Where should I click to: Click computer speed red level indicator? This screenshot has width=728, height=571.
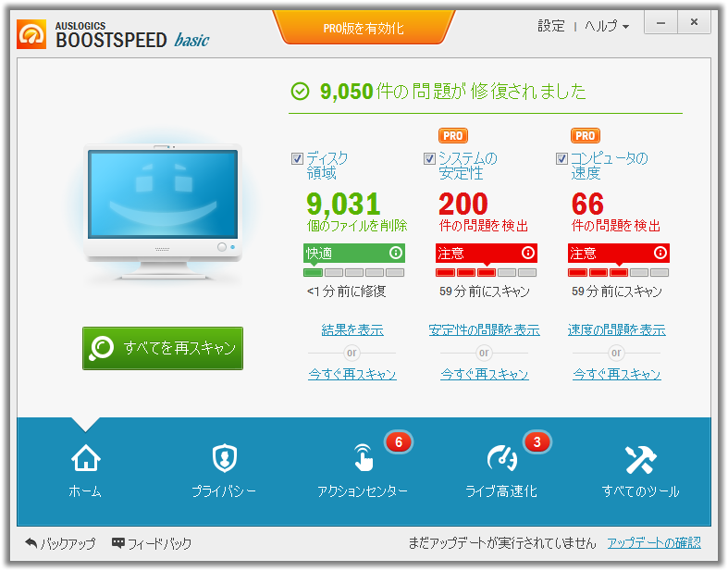(619, 272)
